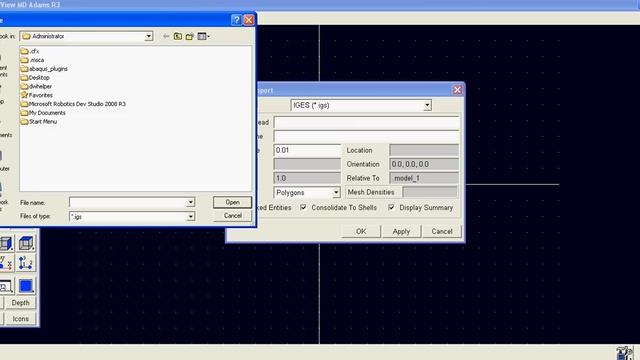Viewport: 640px width, 360px height.
Task: Click the File name text field
Action: [x=128, y=202]
